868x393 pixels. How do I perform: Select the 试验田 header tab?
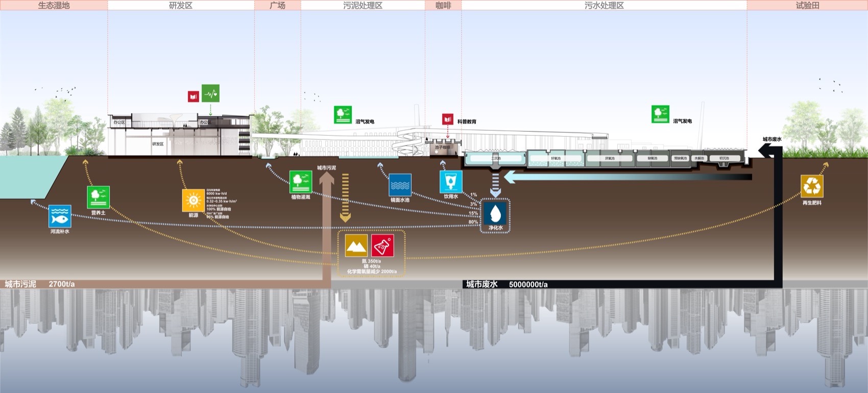tap(807, 5)
